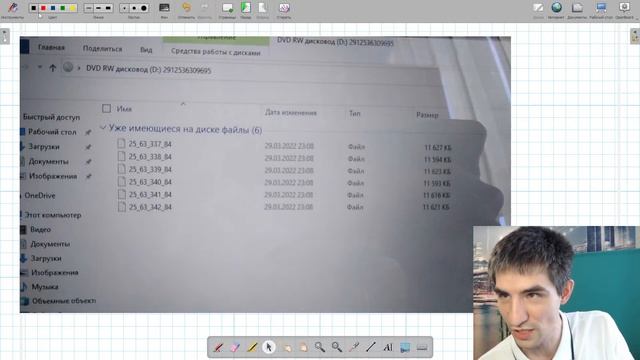Choose the thin line width
The width and height of the screenshot is (640, 360).
click(x=89, y=8)
